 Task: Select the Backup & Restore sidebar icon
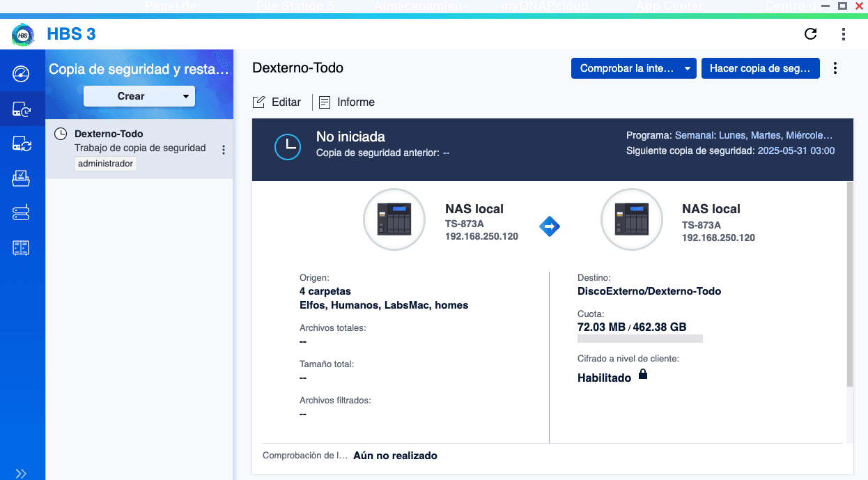coord(22,109)
